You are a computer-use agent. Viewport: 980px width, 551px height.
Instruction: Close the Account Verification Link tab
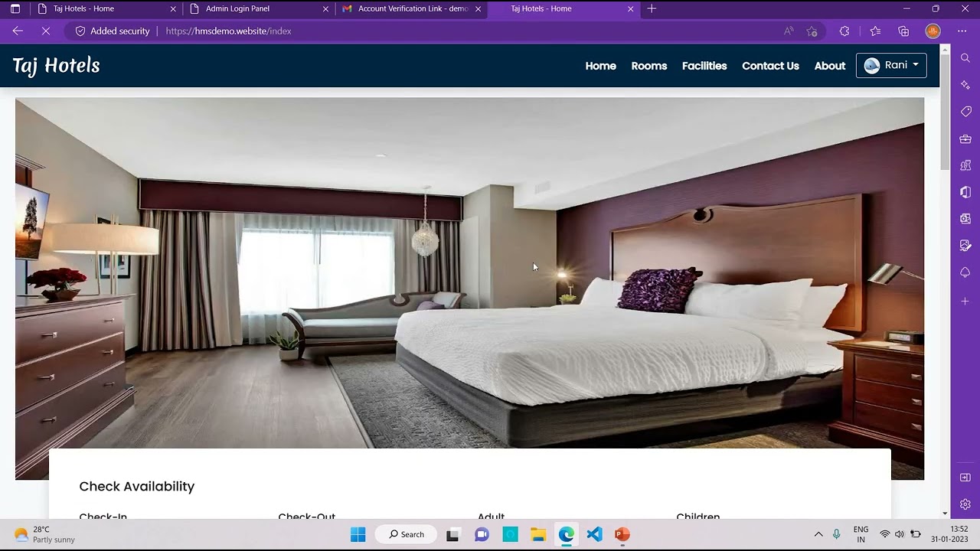click(x=478, y=9)
